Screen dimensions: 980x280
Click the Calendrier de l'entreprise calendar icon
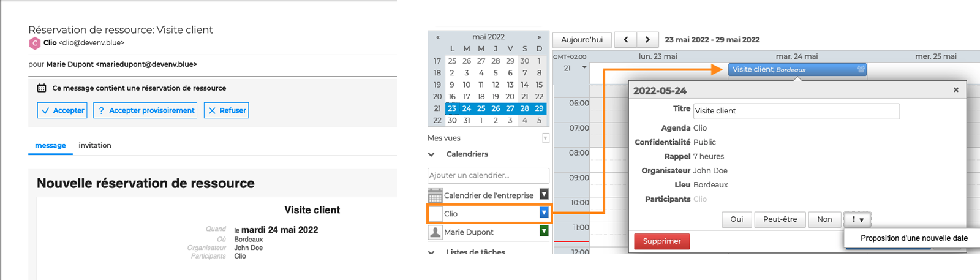pos(435,195)
